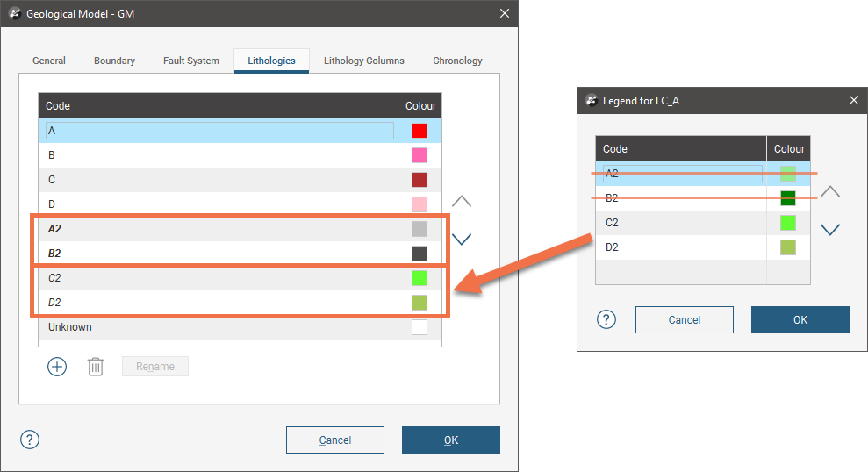This screenshot has height=472, width=868.
Task: Select lithology row C
Action: tap(240, 180)
